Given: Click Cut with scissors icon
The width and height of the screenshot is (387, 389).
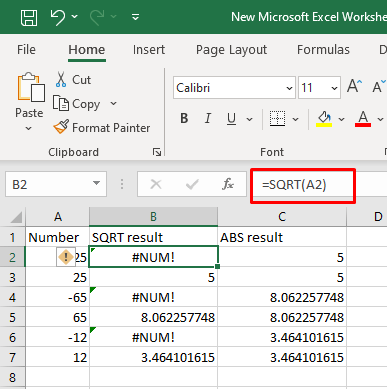Looking at the screenshot, I should click(x=73, y=80).
